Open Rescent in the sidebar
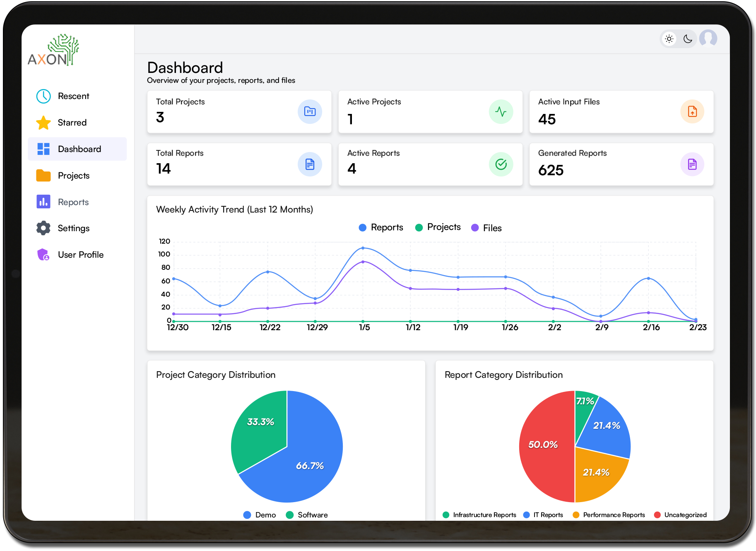Viewport: 756px width, 551px height. coord(73,96)
